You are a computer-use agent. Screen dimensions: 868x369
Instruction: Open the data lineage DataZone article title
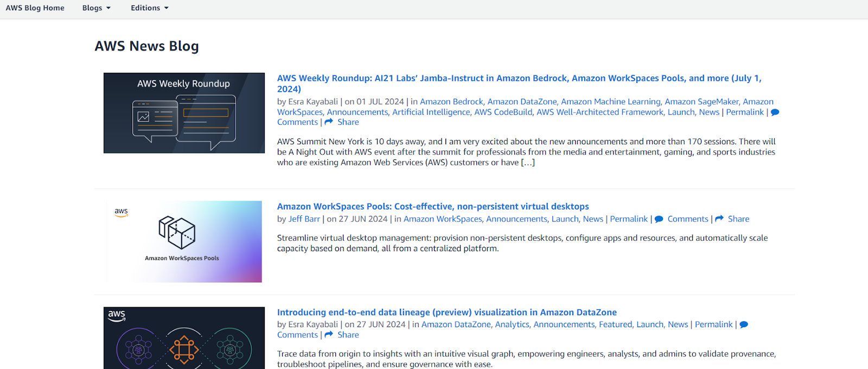pyautogui.click(x=447, y=312)
